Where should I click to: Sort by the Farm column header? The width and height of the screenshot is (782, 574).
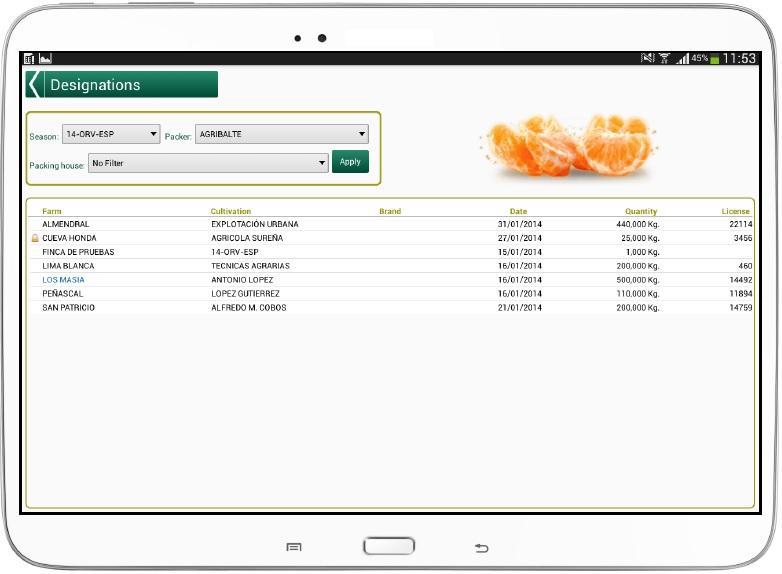pyautogui.click(x=52, y=211)
